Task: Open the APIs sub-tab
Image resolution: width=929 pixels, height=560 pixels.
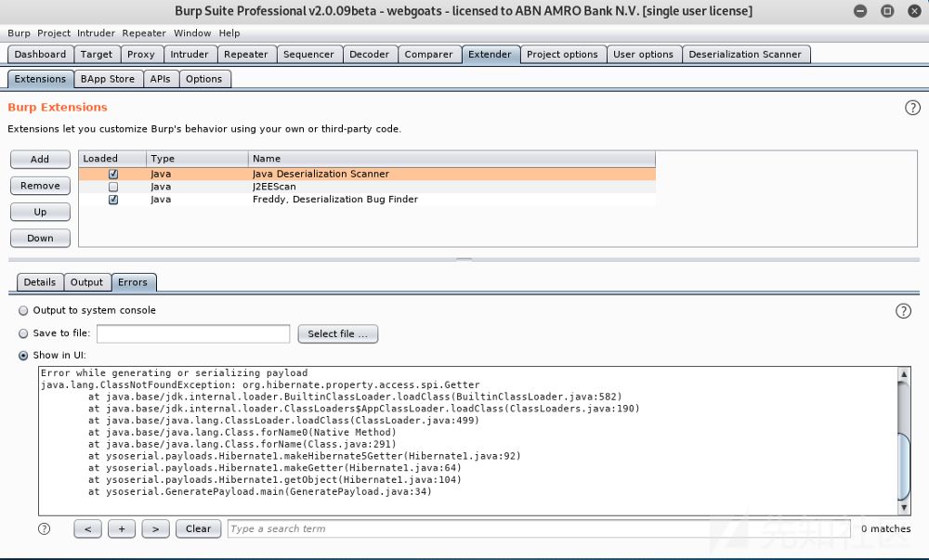Action: coord(160,79)
